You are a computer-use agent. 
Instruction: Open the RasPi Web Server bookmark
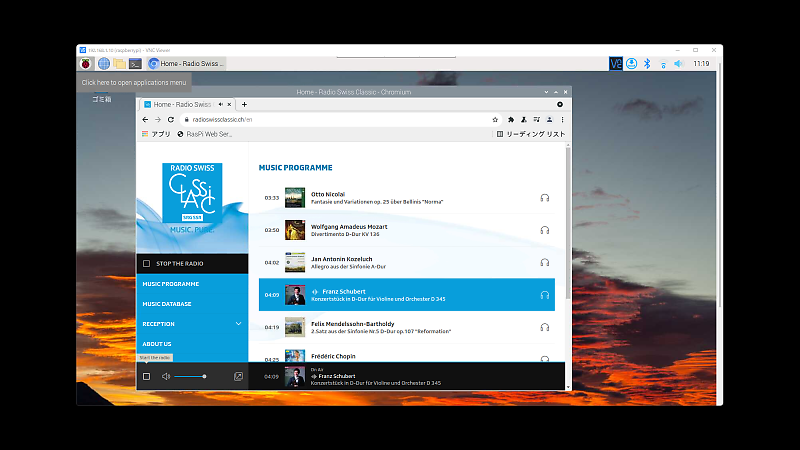coord(205,133)
